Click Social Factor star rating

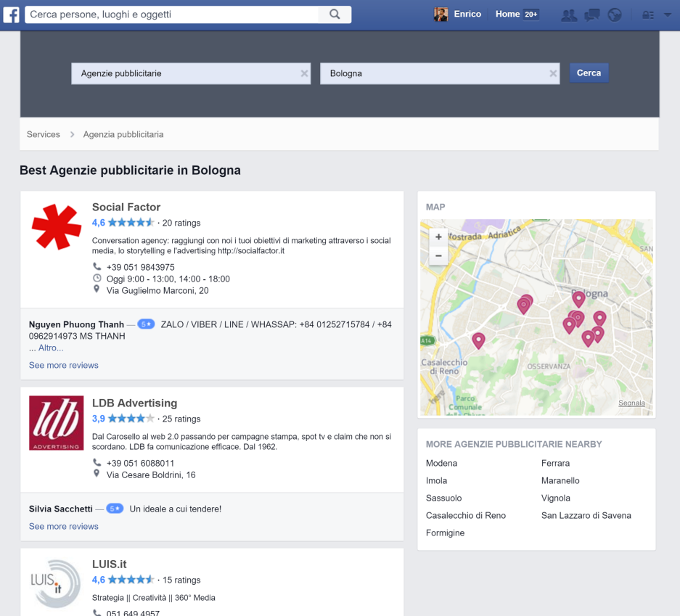(131, 223)
